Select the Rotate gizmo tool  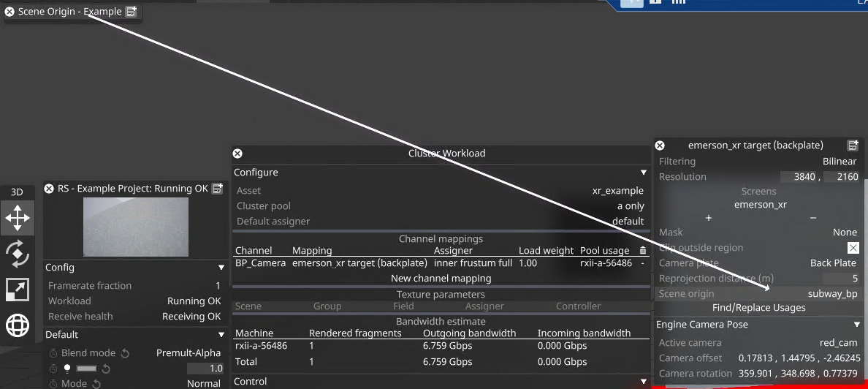coord(18,253)
